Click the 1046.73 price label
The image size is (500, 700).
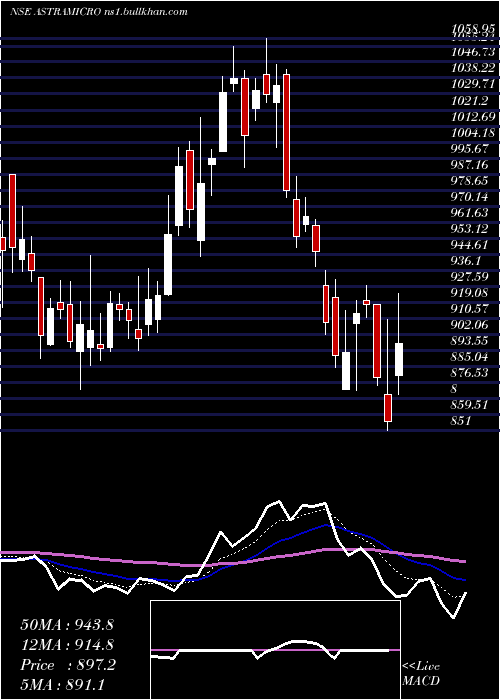tap(473, 52)
